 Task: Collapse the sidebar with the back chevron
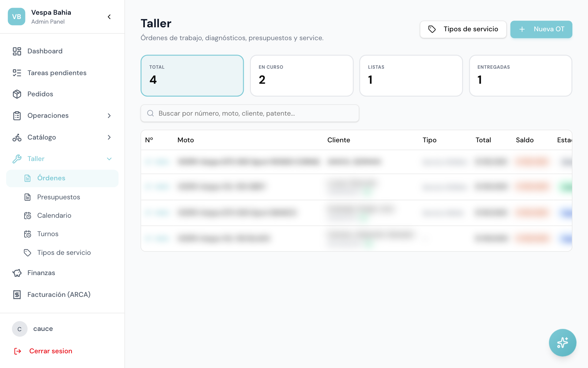[109, 17]
